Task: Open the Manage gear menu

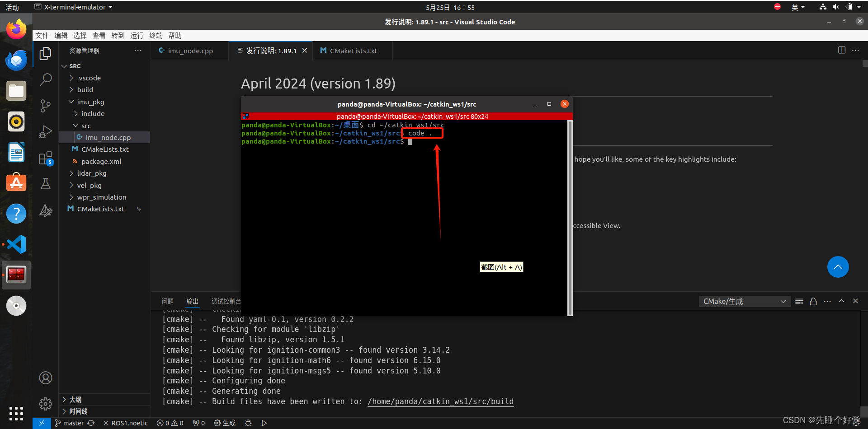Action: 45,404
